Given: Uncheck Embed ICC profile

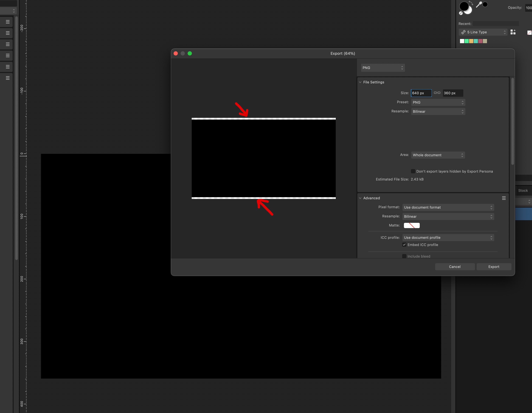Looking at the screenshot, I should [x=404, y=245].
